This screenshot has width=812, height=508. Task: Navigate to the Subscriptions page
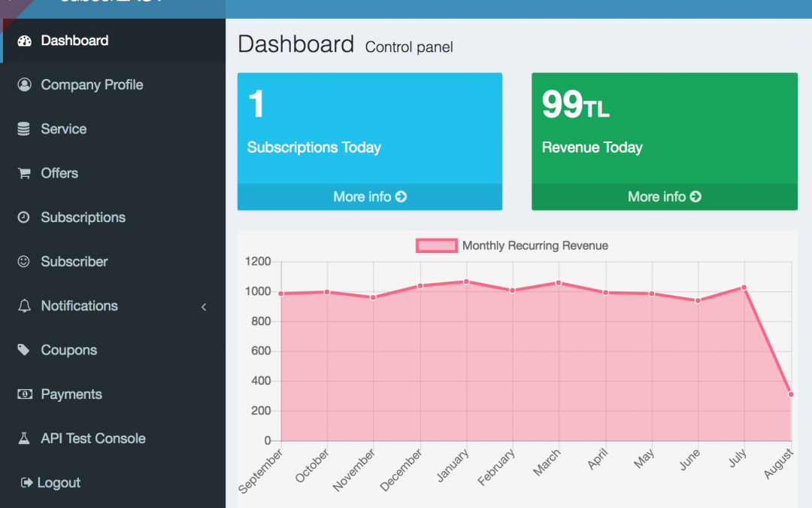pos(83,217)
